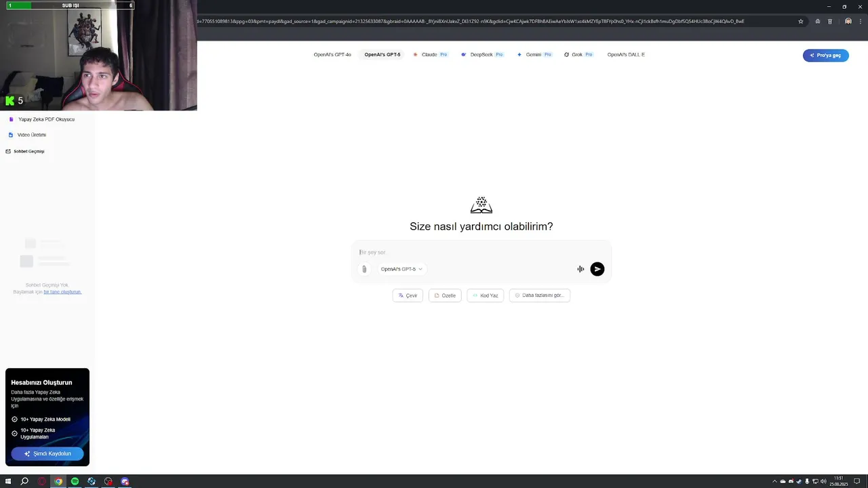Open the Chrome profile avatar
The image size is (868, 488).
(x=848, y=21)
